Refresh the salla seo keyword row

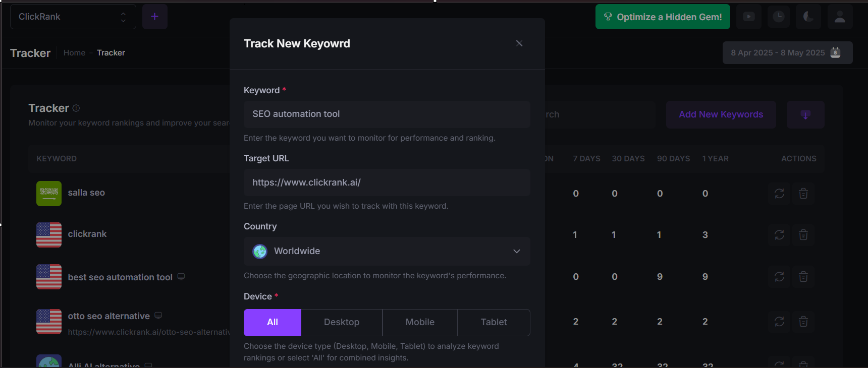click(x=779, y=194)
